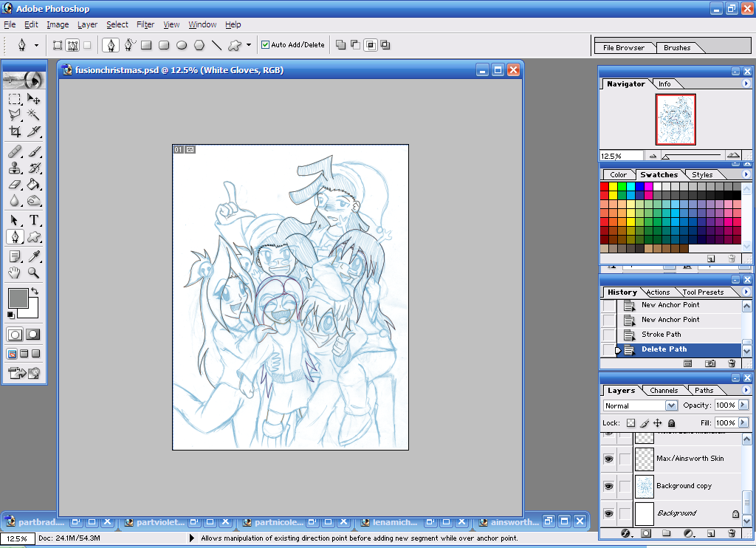Click the zoom percentage field in Navigator
The height and width of the screenshot is (548, 756).
pos(620,156)
